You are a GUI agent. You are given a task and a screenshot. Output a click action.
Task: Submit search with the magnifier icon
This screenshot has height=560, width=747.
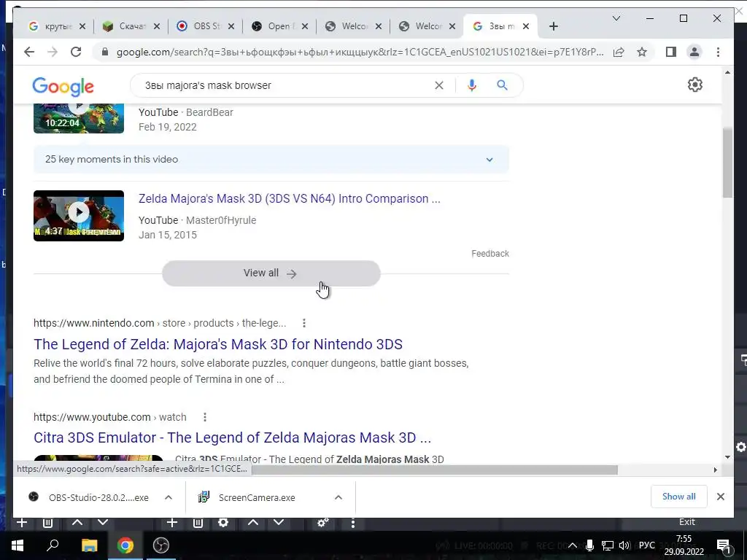tap(502, 85)
